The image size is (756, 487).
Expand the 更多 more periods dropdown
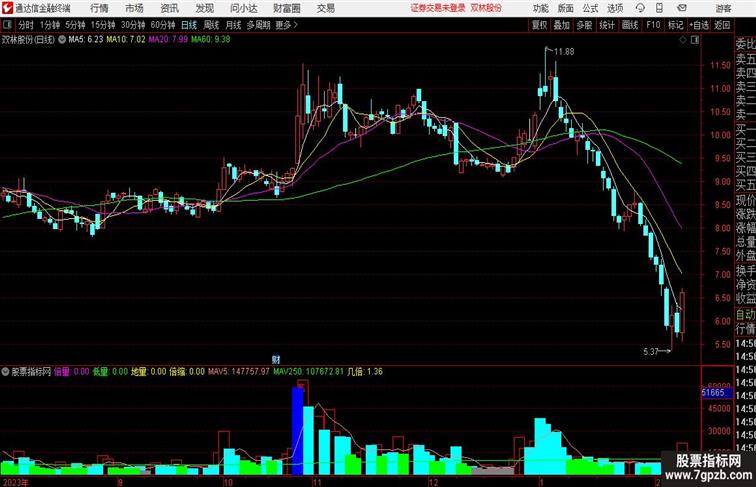[286, 25]
